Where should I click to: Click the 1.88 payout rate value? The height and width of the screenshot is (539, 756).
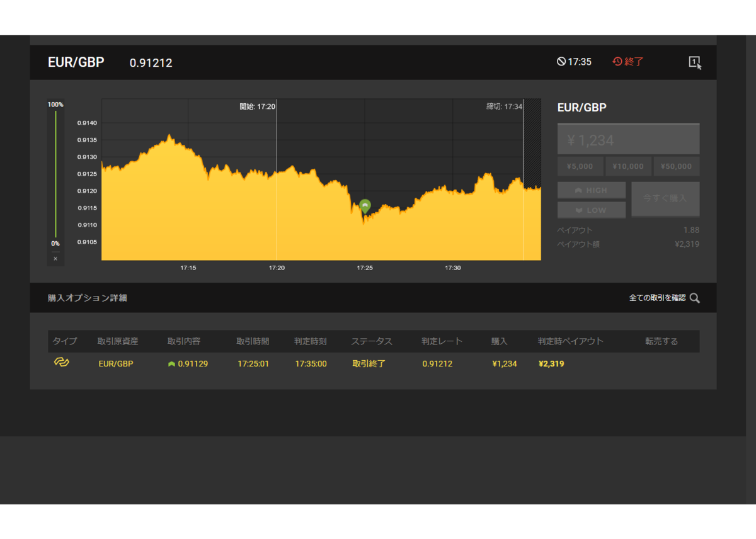pos(692,230)
